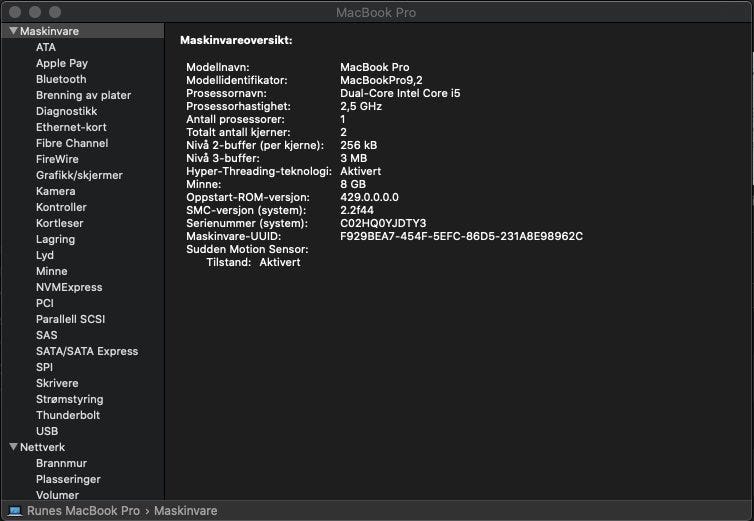754x521 pixels.
Task: Click the Sudden Motion Sensor label
Action: pos(247,249)
